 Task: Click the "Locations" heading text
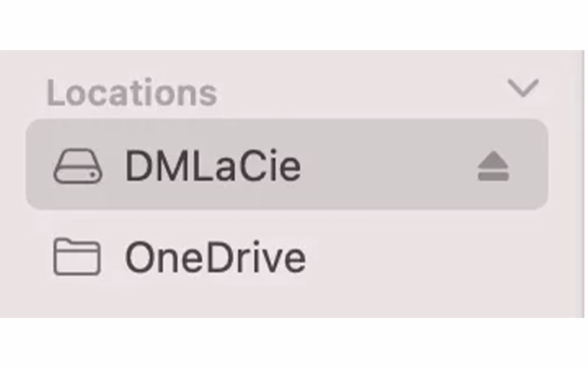click(x=132, y=93)
